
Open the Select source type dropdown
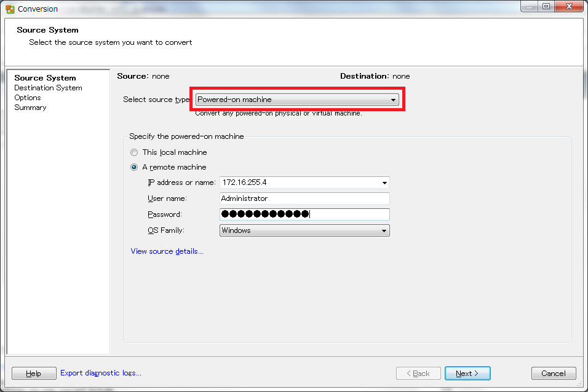[x=297, y=100]
